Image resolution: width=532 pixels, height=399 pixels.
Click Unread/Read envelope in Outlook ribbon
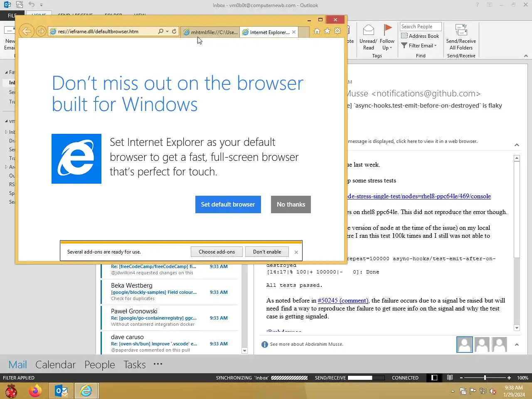(x=368, y=37)
